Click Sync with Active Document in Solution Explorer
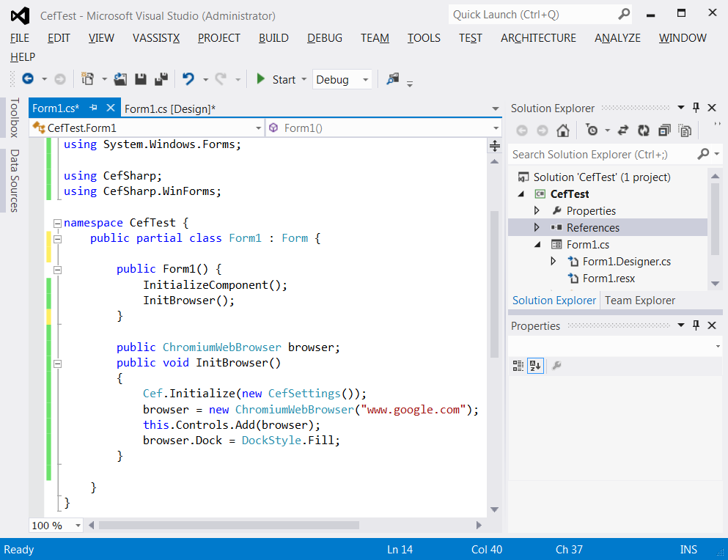 [624, 130]
